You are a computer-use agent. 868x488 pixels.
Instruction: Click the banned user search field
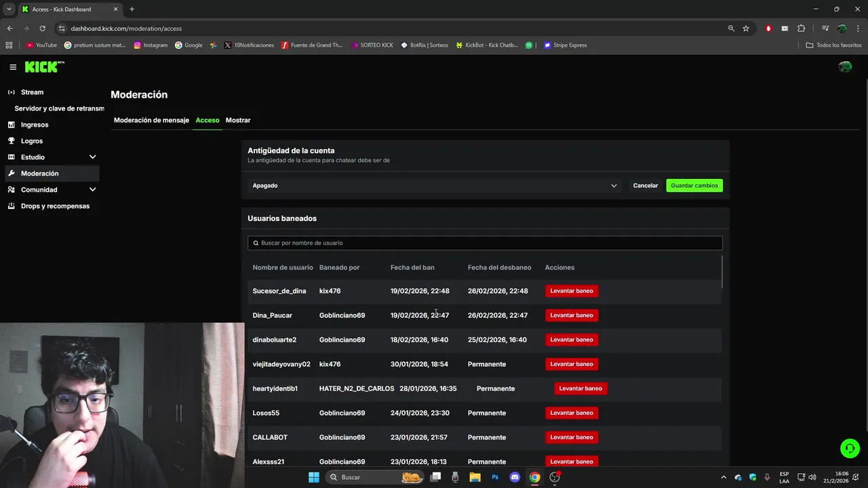pos(485,243)
